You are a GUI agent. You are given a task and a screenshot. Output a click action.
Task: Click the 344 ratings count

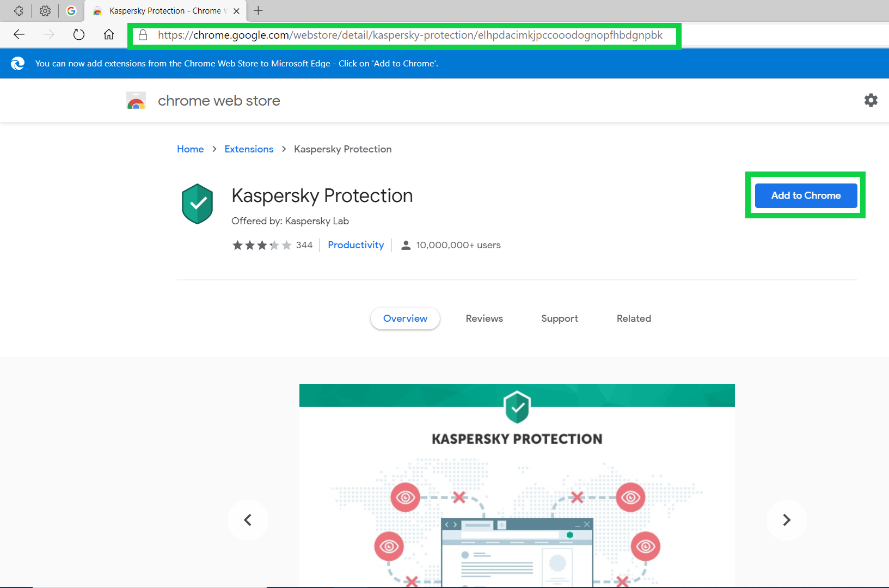304,246
